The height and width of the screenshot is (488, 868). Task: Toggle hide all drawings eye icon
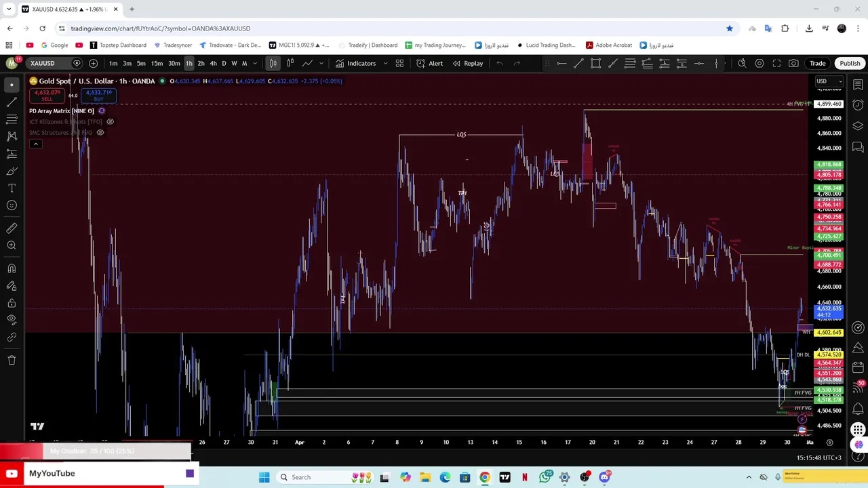click(x=12, y=319)
